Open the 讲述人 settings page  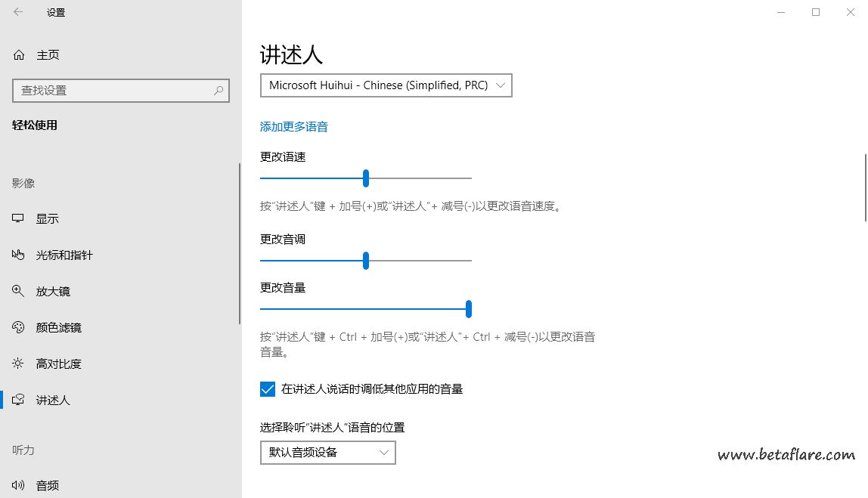[53, 401]
